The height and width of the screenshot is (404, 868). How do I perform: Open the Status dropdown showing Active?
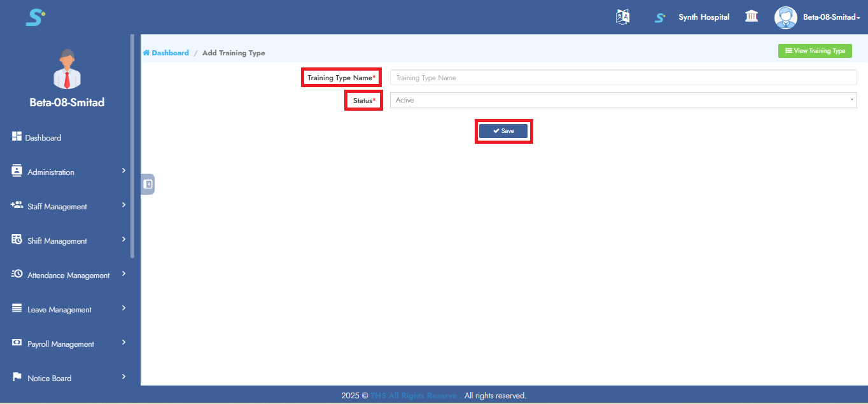click(x=623, y=101)
